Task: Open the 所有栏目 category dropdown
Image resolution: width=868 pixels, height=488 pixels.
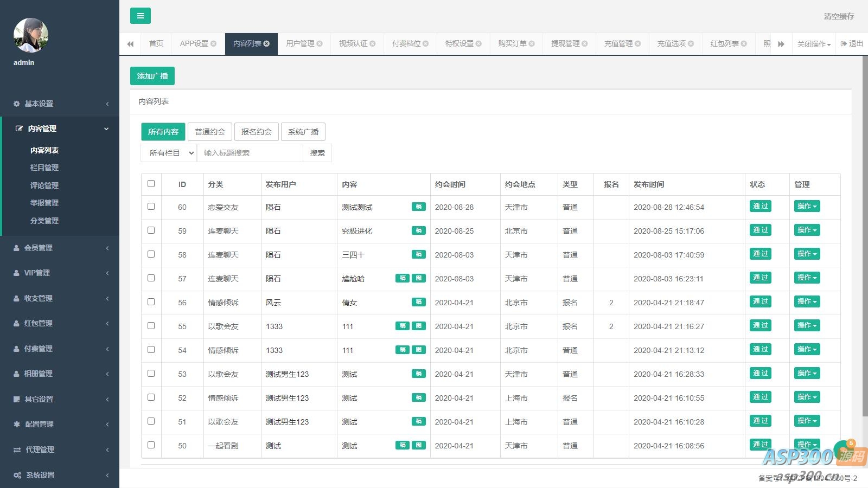Action: click(169, 153)
